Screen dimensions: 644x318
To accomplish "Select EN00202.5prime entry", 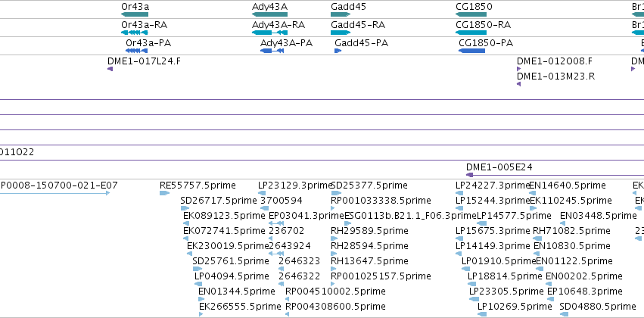I will point(549,284).
